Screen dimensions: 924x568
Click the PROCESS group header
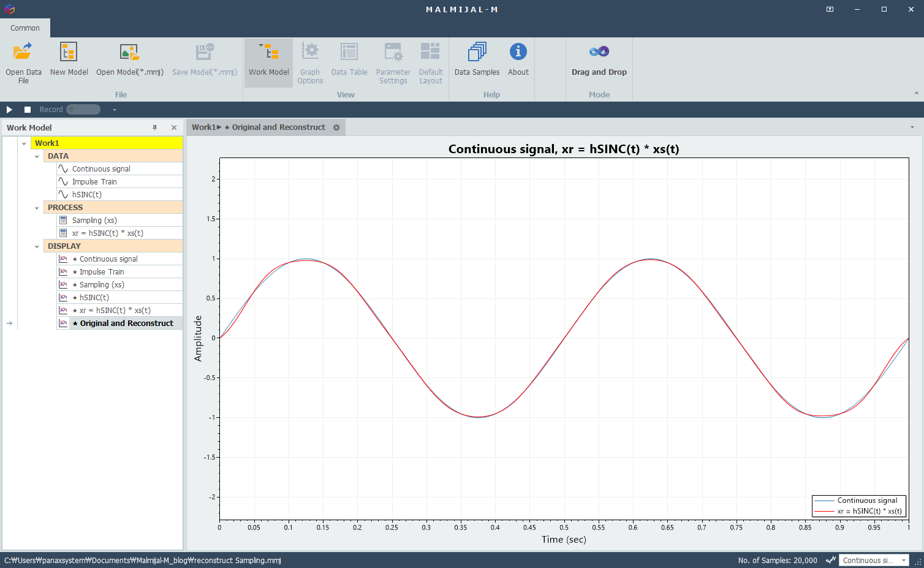[x=113, y=207]
